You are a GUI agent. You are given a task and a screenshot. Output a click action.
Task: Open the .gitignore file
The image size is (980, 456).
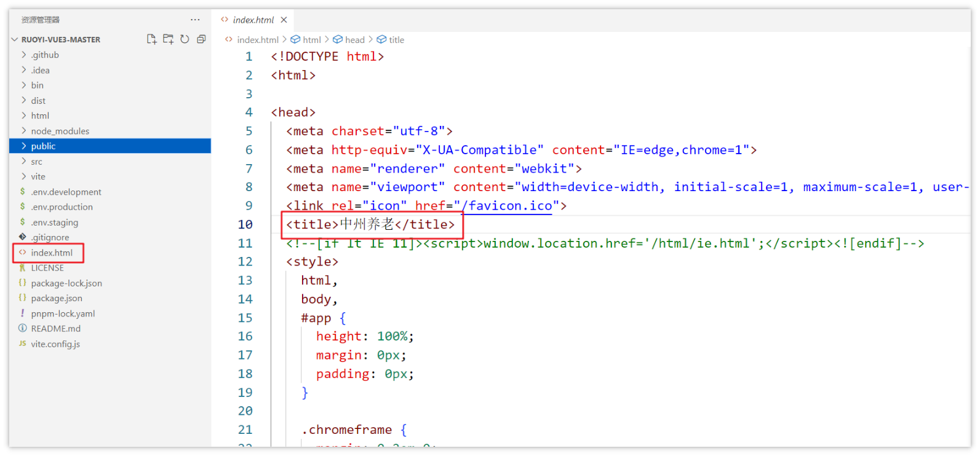pyautogui.click(x=110, y=237)
